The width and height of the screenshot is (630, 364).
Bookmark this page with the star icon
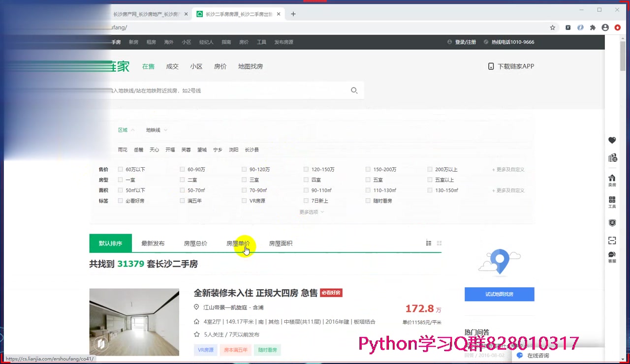553,28
